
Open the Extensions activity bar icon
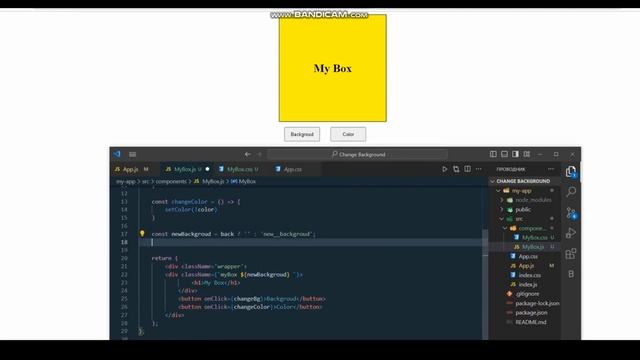571,253
